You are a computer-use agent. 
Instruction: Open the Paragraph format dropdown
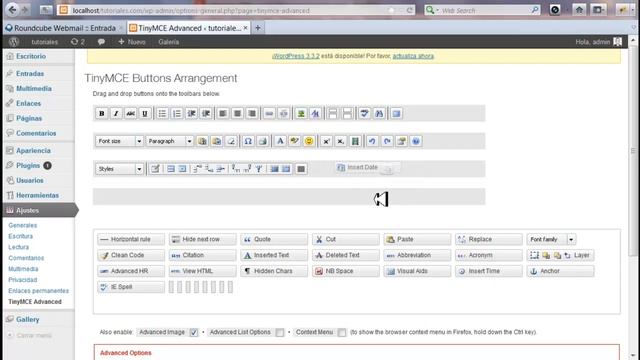click(x=169, y=141)
